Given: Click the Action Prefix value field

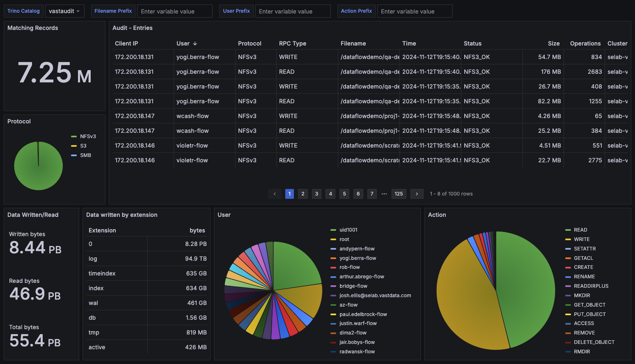Looking at the screenshot, I should (415, 11).
